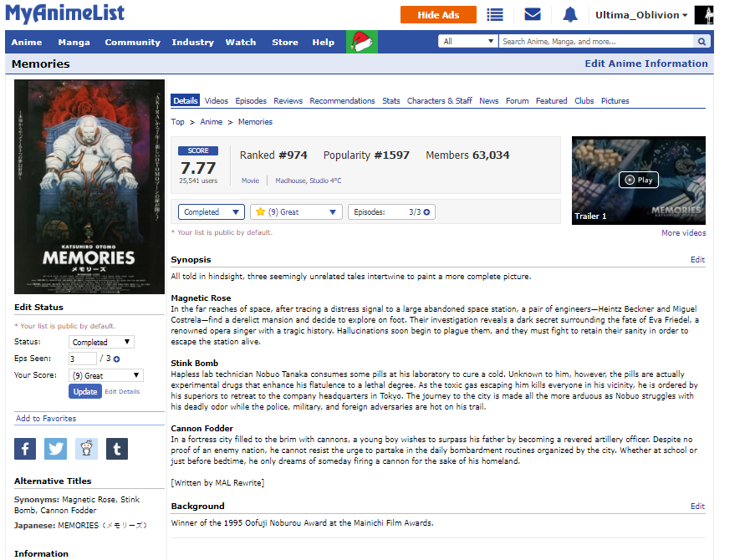Open the Completed status dropdown near score
The height and width of the screenshot is (560, 750).
pos(212,211)
